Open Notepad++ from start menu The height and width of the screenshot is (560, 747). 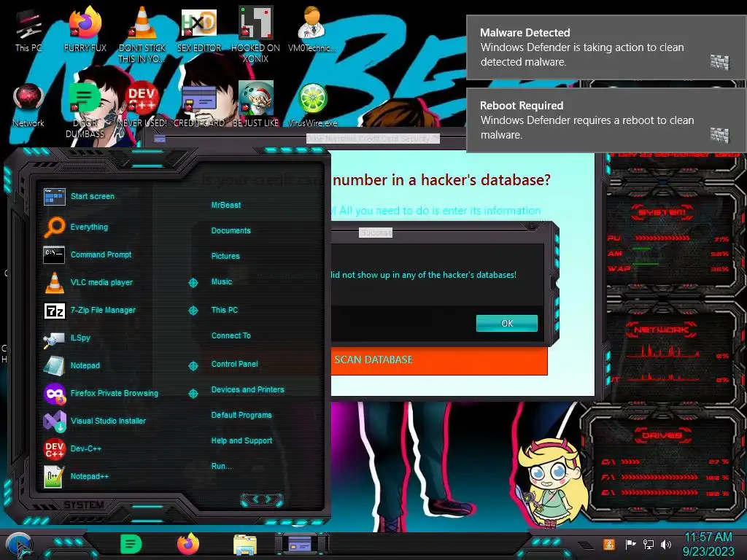[76, 476]
